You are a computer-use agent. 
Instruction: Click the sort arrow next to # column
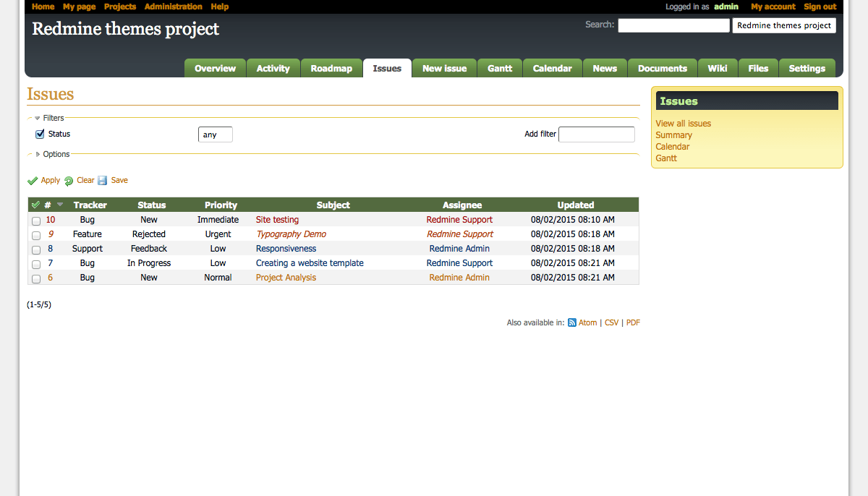coord(60,205)
